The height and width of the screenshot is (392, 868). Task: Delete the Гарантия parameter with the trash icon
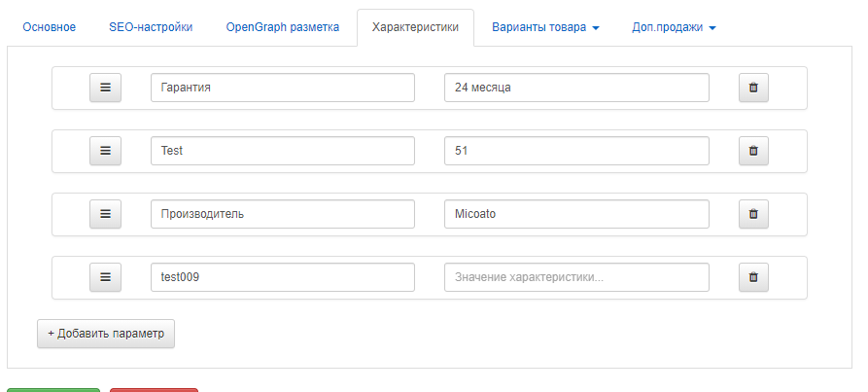click(x=753, y=88)
